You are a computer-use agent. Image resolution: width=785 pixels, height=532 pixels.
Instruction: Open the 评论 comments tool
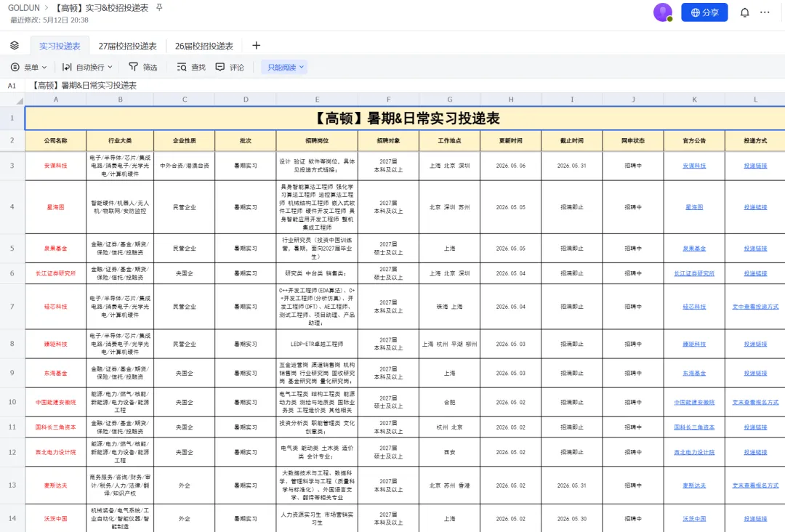tap(230, 67)
